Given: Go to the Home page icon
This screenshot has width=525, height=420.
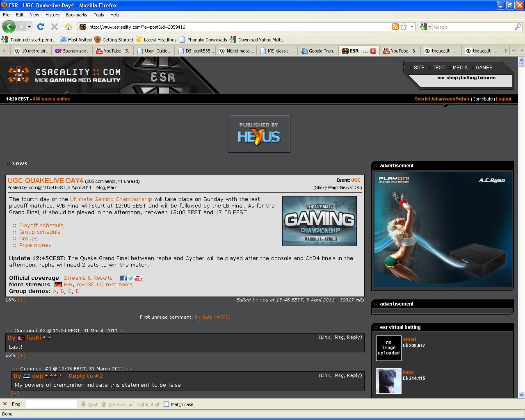Looking at the screenshot, I should (68, 27).
